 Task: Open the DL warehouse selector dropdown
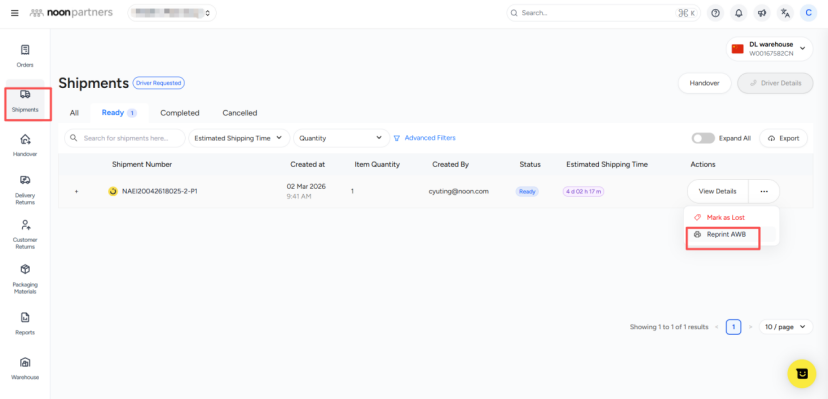769,49
